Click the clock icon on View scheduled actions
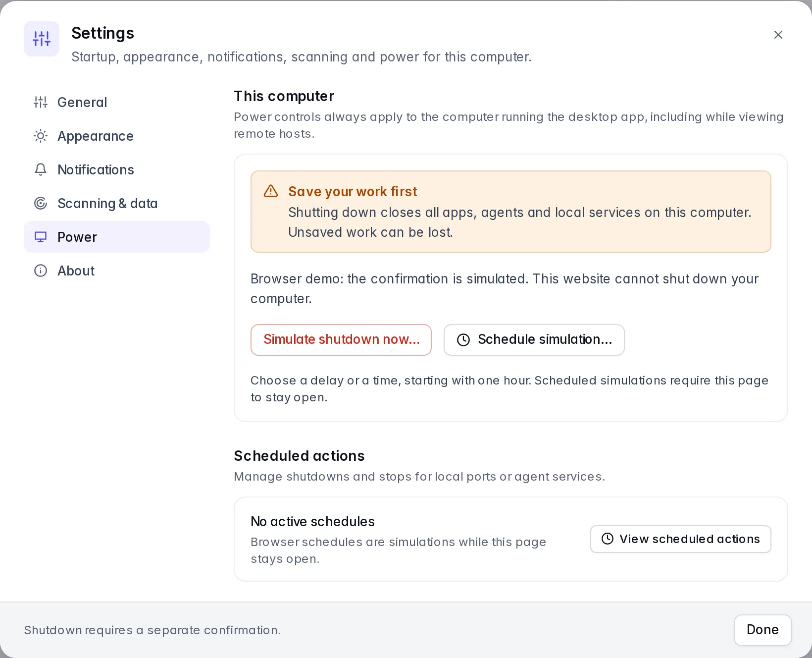 pos(608,539)
